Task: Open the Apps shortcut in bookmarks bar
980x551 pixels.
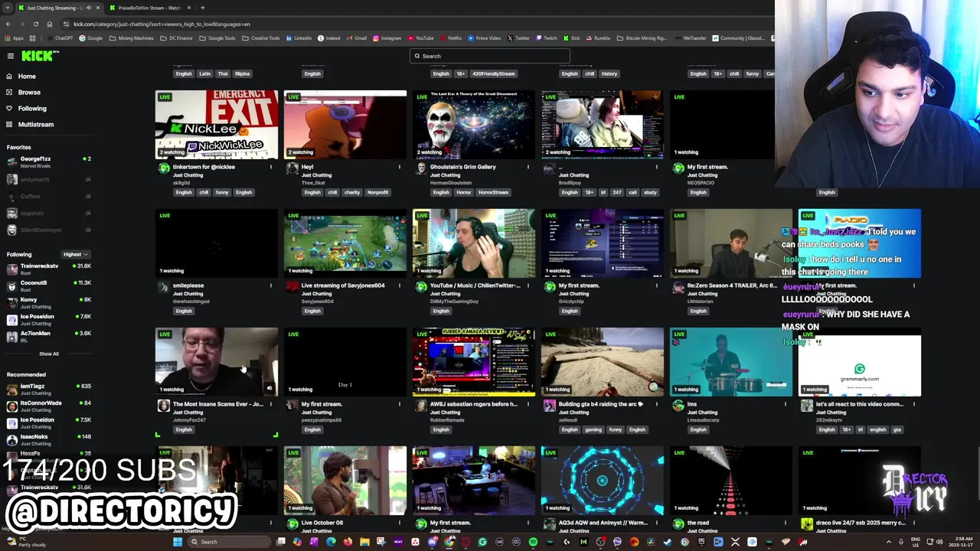Action: click(x=14, y=38)
